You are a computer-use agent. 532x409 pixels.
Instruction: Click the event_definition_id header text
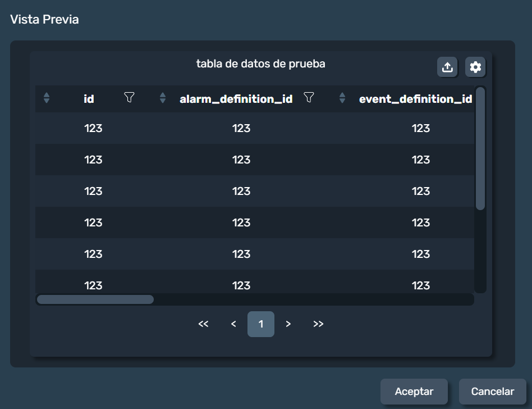[416, 99]
